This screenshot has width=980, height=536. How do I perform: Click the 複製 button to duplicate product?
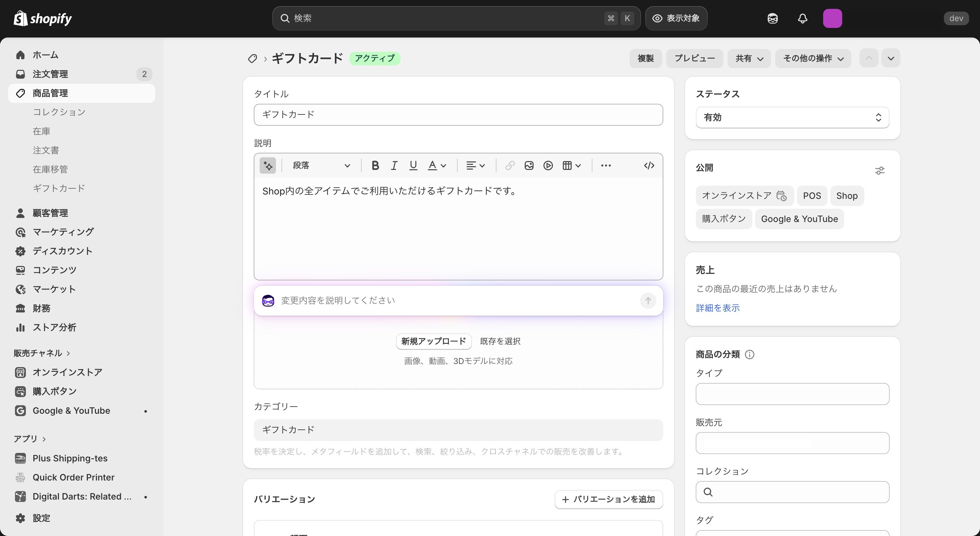click(645, 58)
